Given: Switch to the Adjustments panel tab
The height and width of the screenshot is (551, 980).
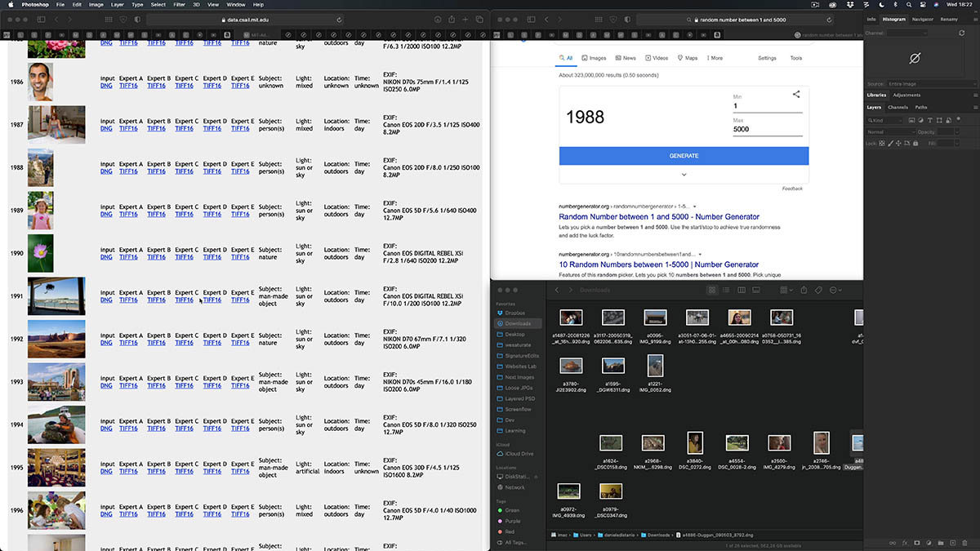Looking at the screenshot, I should (x=906, y=95).
